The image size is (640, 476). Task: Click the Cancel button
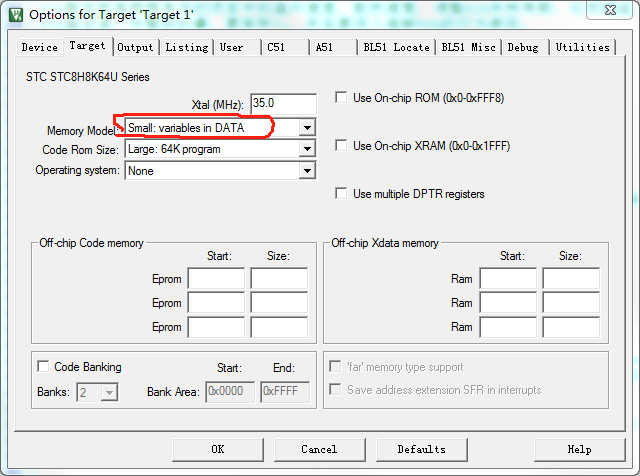click(320, 449)
